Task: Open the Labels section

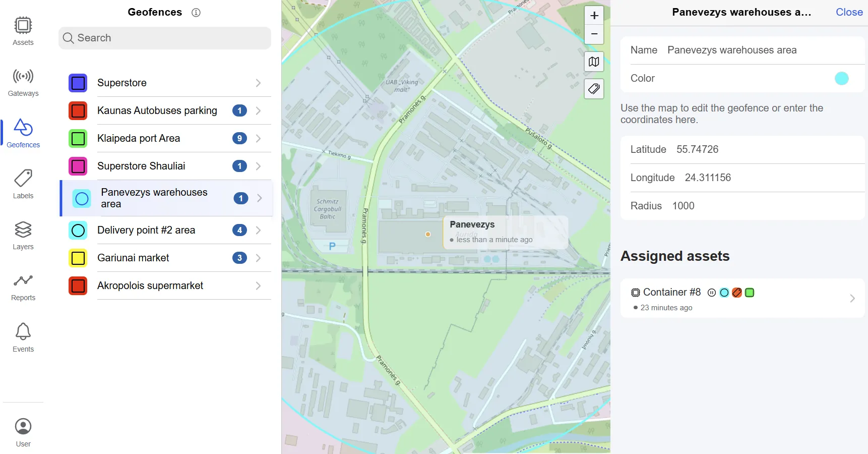Action: point(23,185)
